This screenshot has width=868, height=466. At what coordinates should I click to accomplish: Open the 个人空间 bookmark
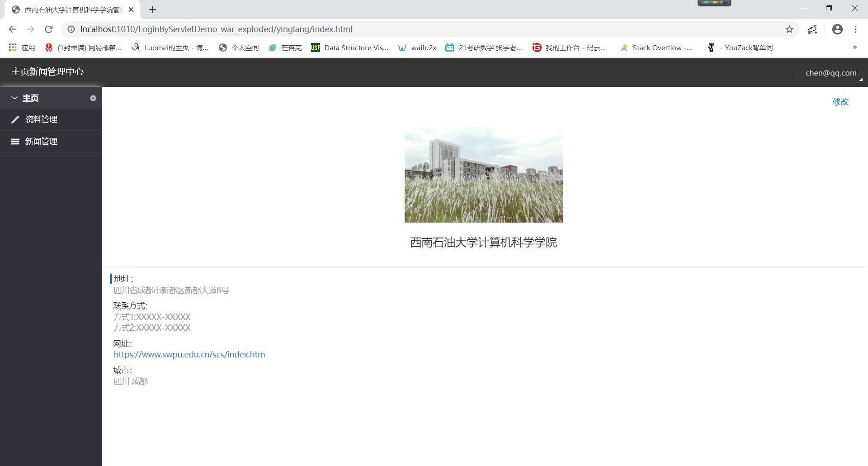(x=239, y=48)
